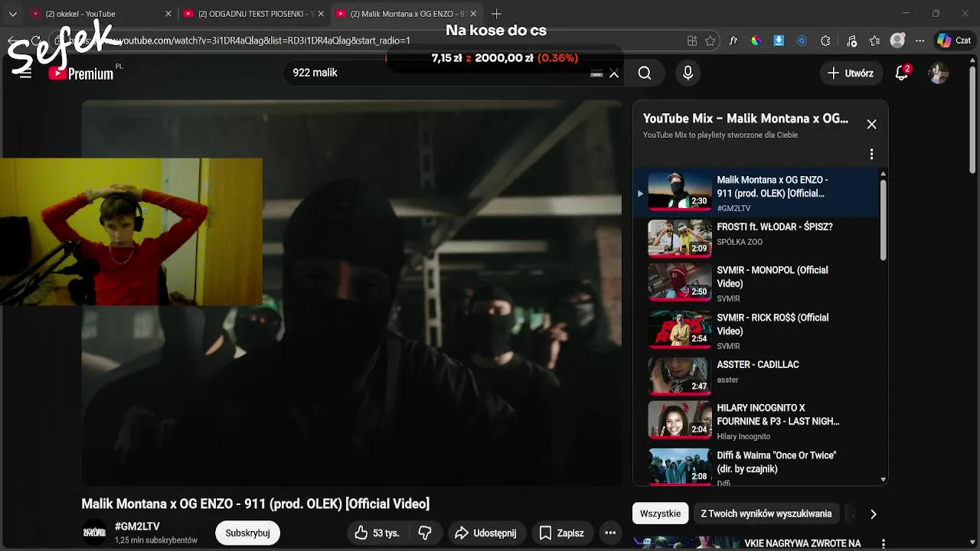Save the video with Zapisz

pos(561,533)
